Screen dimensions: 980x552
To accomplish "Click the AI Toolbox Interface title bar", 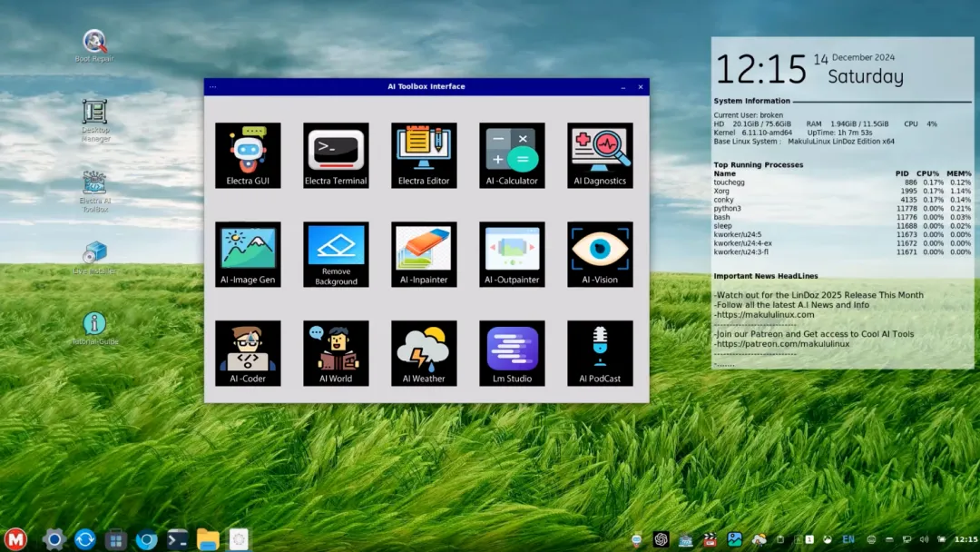I will [426, 86].
